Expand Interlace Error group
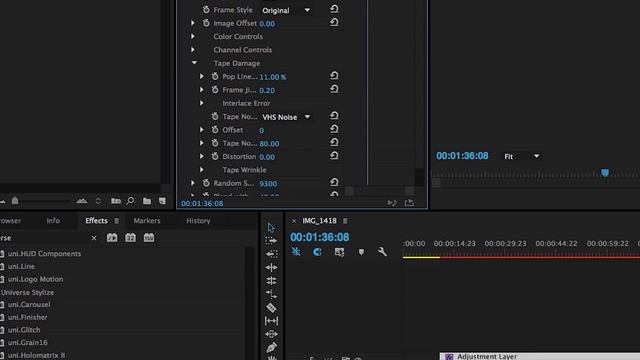The image size is (640, 360). coord(202,103)
